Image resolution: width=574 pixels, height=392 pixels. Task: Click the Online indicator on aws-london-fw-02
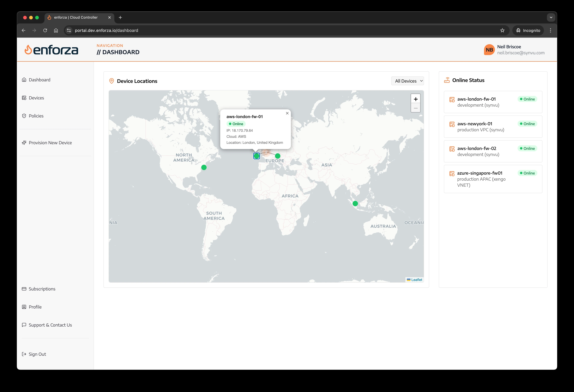coord(528,148)
